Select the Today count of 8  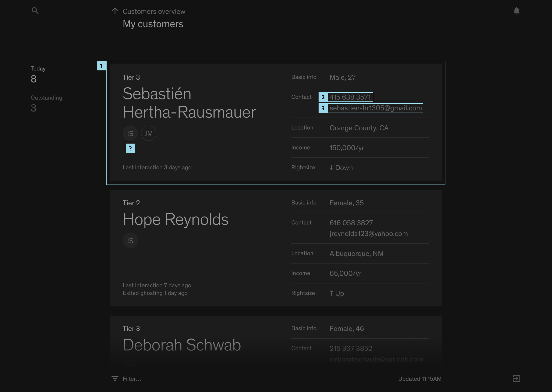coord(34,79)
